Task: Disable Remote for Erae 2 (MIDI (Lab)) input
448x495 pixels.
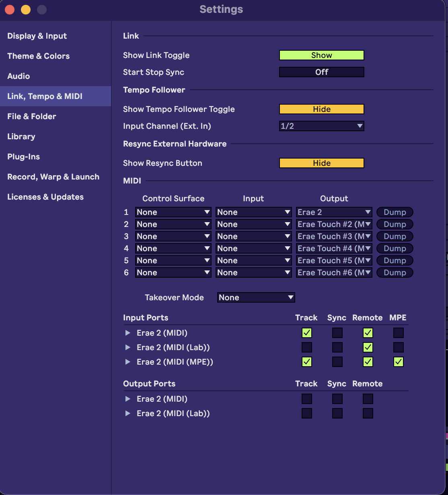Action: pyautogui.click(x=368, y=347)
